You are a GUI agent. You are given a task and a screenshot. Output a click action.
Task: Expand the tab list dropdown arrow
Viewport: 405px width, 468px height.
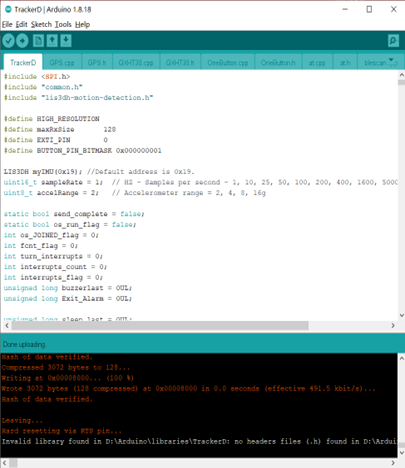[392, 61]
